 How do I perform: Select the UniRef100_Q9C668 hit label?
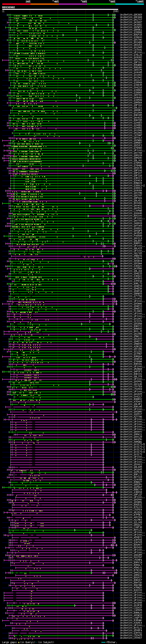[x=131, y=17]
